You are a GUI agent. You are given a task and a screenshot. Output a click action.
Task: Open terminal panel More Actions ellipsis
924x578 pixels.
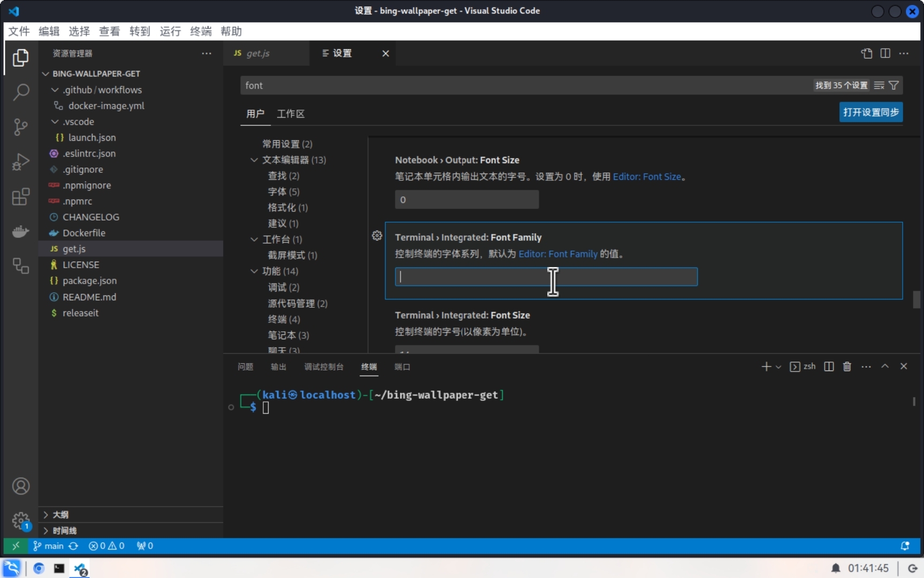tap(866, 367)
